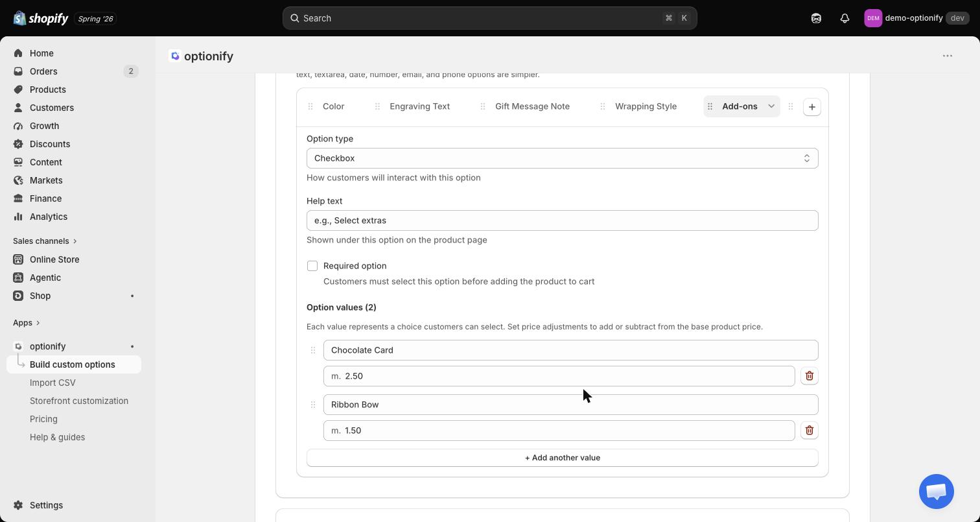
Task: Click the plus icon to add option
Action: tap(812, 107)
